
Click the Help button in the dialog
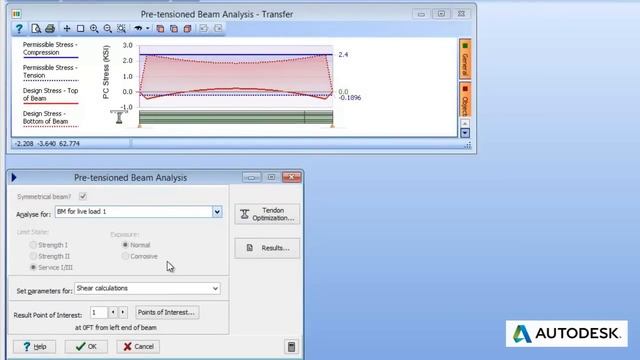34,347
